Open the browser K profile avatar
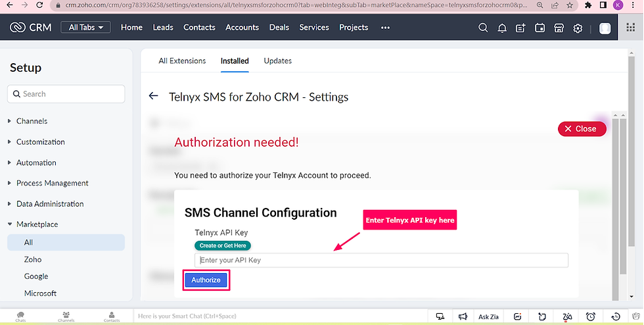The image size is (644, 325). point(618,5)
